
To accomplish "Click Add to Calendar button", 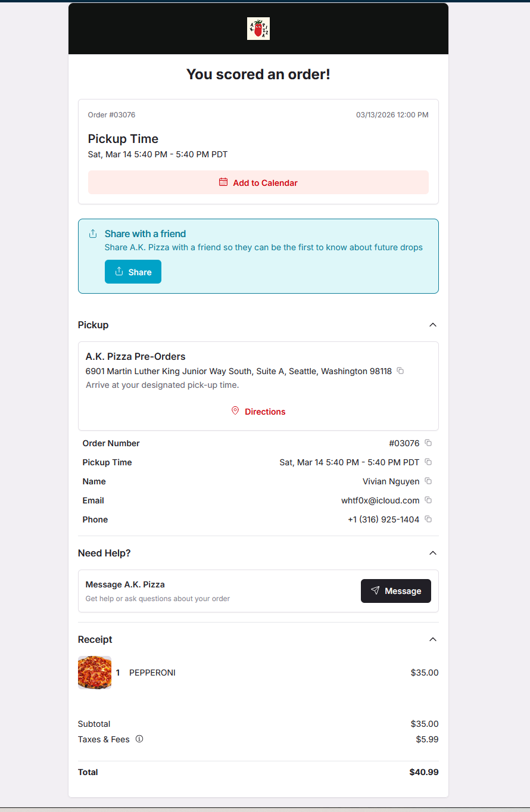I will 258,182.
